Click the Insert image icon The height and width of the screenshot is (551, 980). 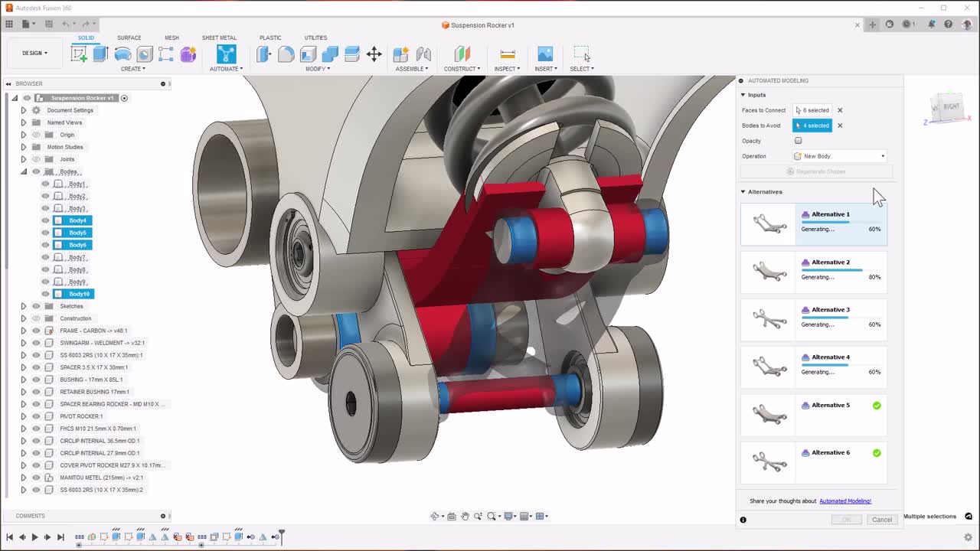545,54
